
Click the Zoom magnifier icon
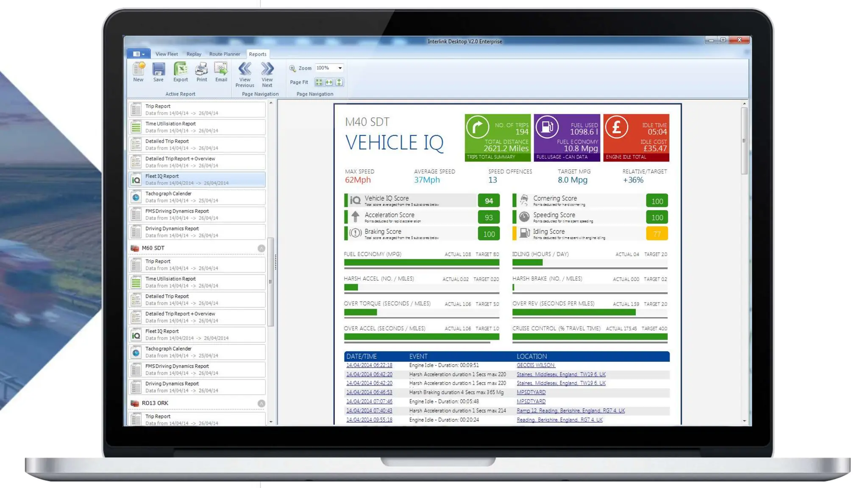[x=292, y=68]
